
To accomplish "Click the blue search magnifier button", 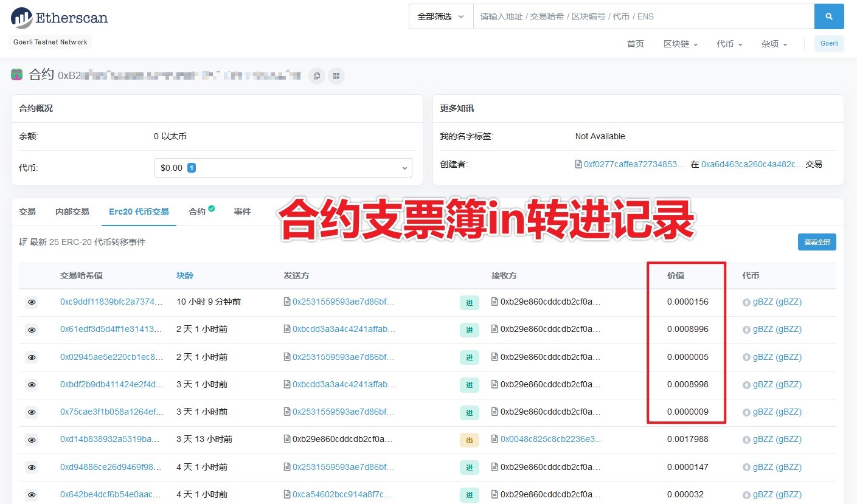I will pos(828,16).
